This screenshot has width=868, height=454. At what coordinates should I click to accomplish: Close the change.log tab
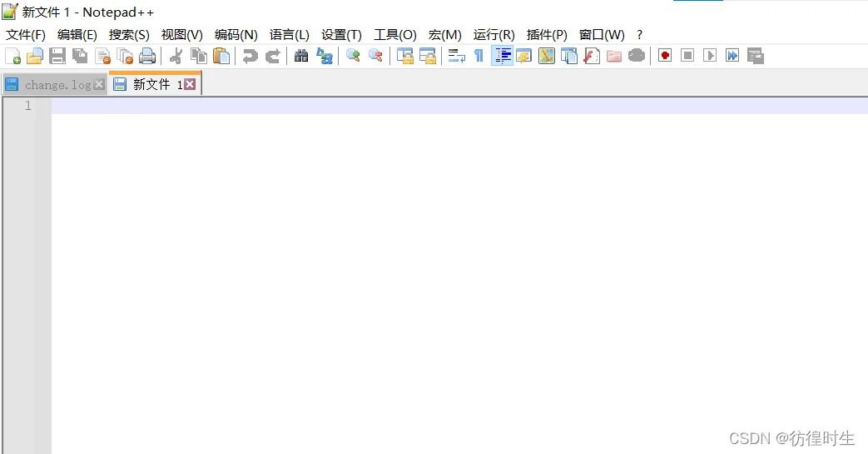[99, 84]
